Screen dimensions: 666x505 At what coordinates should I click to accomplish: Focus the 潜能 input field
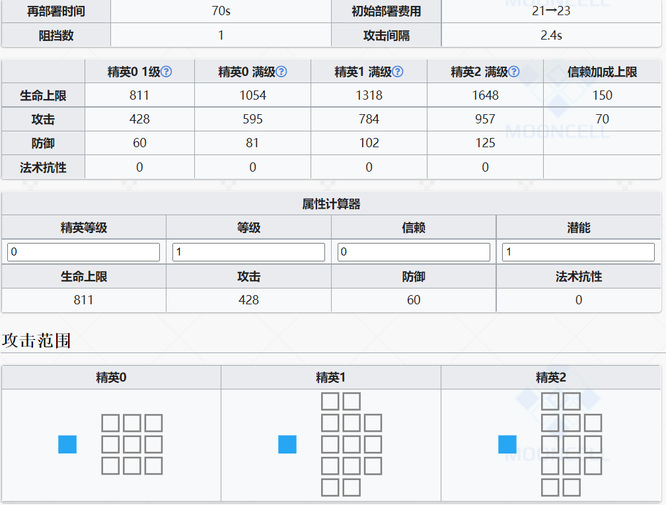[x=579, y=252]
